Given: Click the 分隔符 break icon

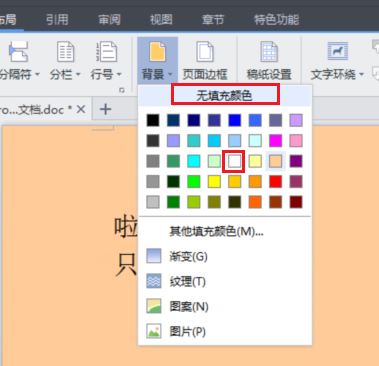Looking at the screenshot, I should [x=18, y=51].
